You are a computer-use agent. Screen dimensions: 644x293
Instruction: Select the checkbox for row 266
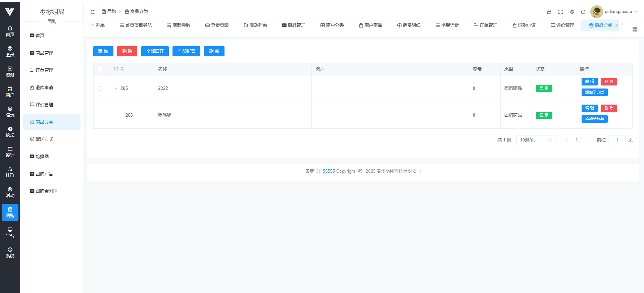[x=100, y=115]
